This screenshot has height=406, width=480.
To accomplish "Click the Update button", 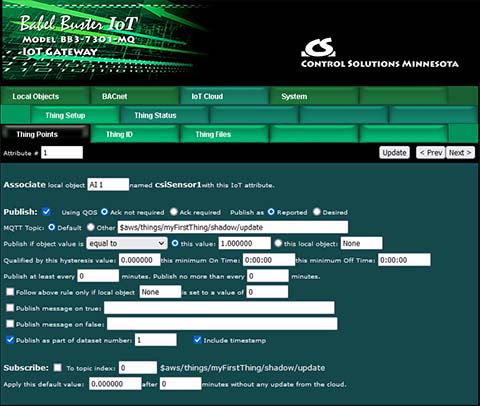I will click(394, 153).
